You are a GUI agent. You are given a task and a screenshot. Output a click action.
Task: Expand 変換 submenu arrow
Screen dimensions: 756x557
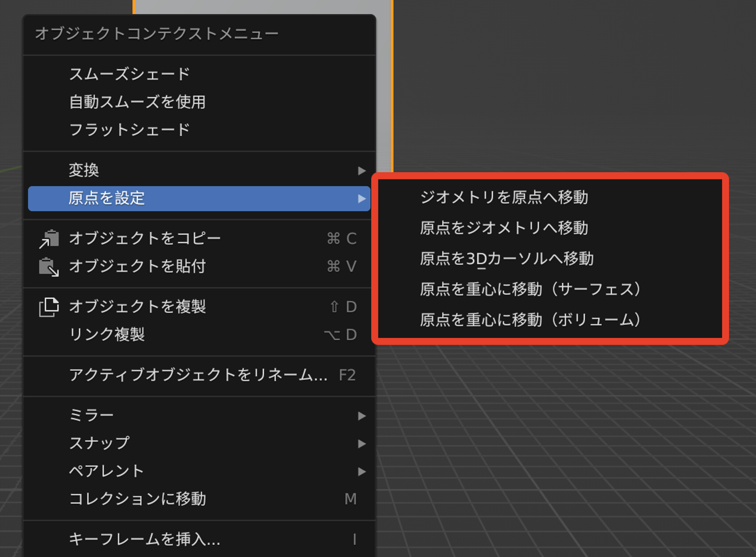pos(362,171)
